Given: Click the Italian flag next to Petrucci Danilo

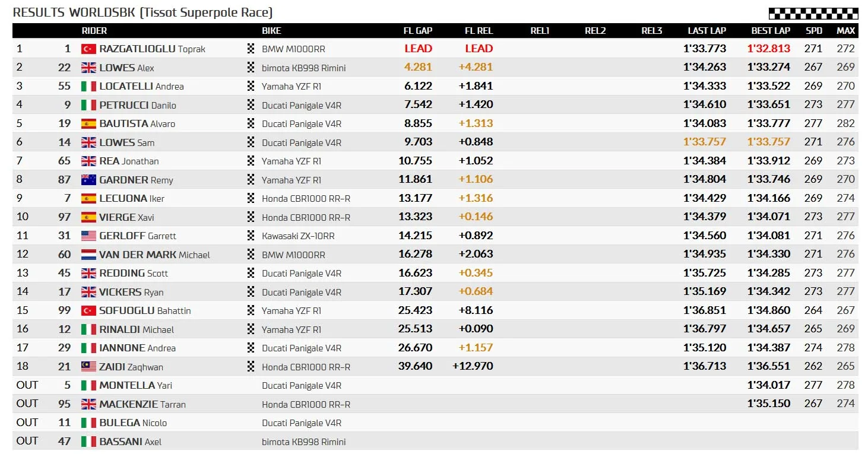Looking at the screenshot, I should (88, 105).
